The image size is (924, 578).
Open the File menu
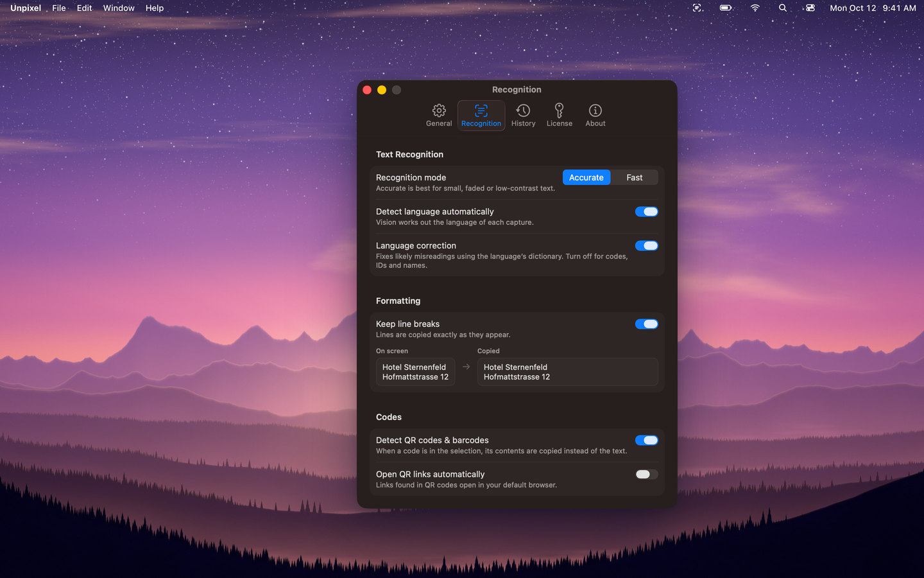(x=59, y=8)
